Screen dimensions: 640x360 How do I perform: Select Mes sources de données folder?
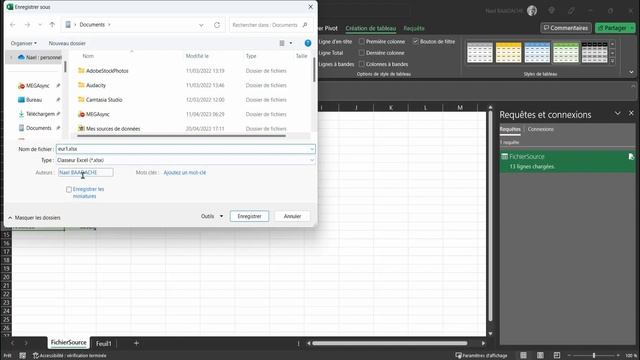click(113, 129)
